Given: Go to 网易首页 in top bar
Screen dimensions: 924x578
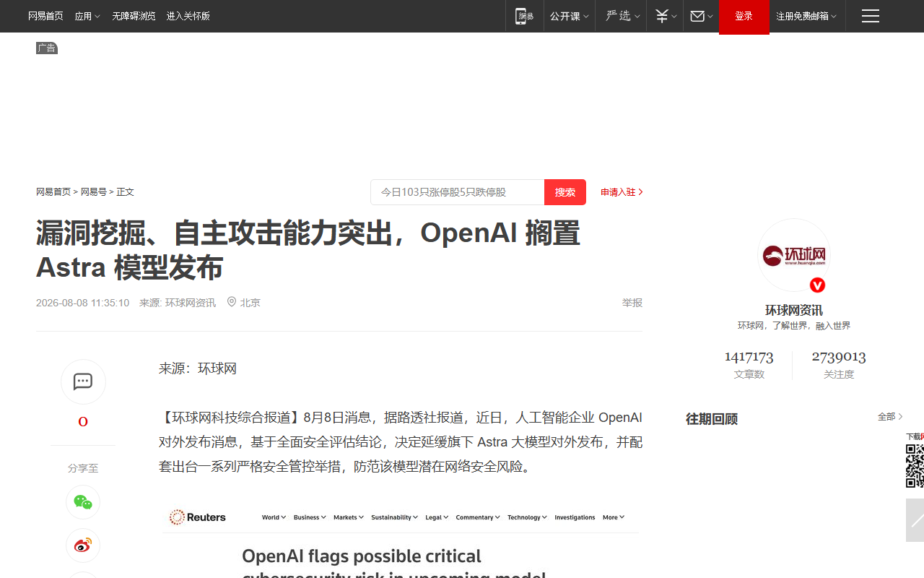Looking at the screenshot, I should pos(45,16).
